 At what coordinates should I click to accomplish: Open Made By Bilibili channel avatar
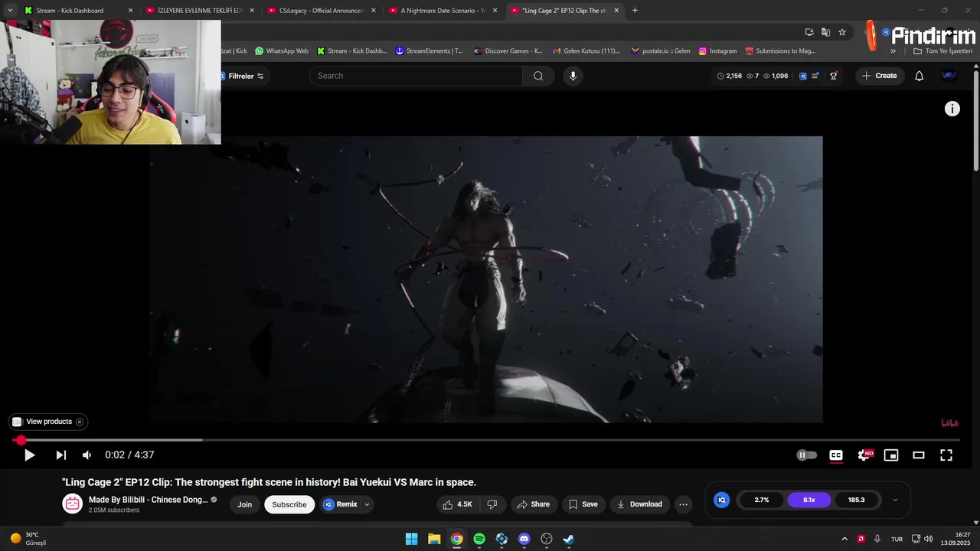73,504
